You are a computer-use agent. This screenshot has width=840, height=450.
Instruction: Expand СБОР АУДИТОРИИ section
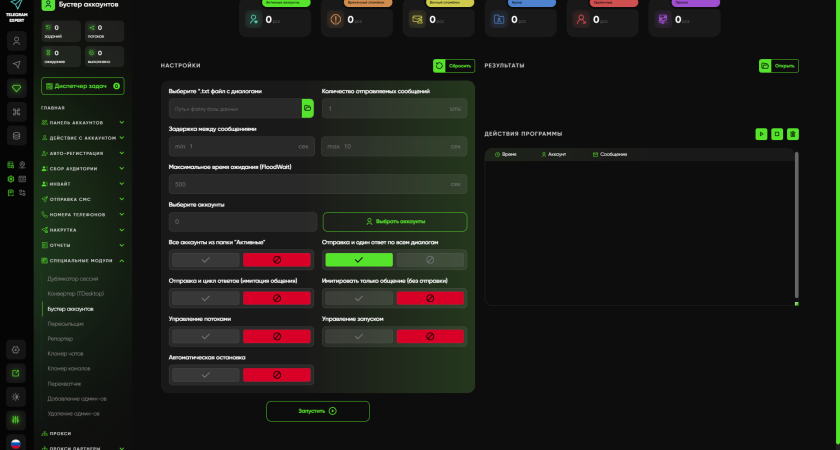(83, 168)
